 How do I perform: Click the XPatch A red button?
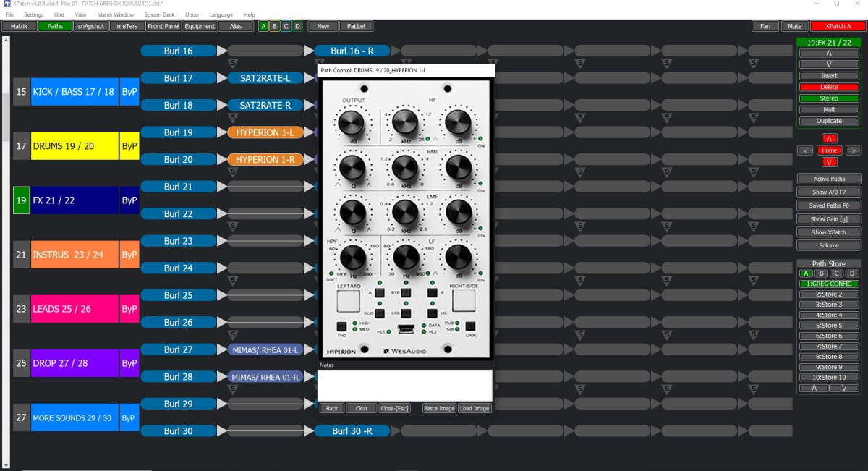[838, 26]
